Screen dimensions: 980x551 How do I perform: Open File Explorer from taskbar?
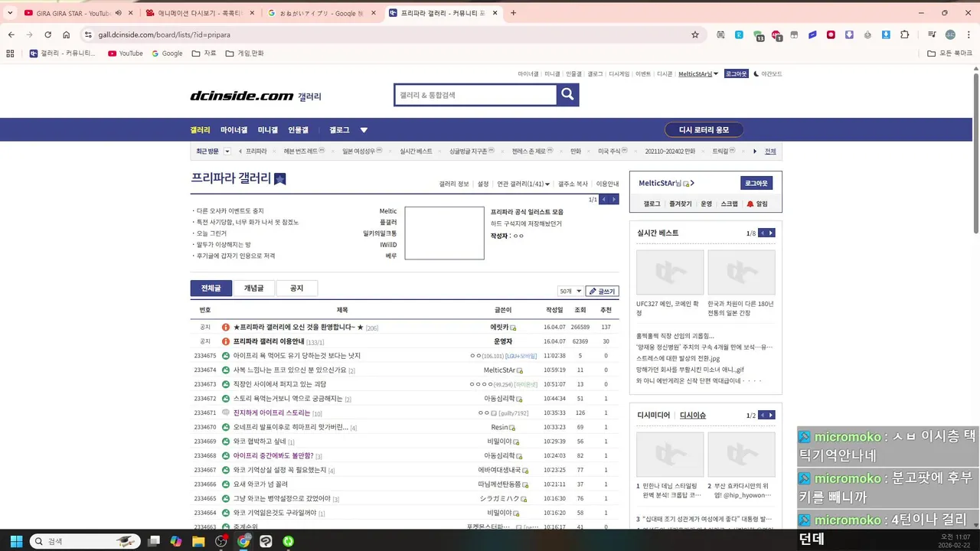(198, 541)
